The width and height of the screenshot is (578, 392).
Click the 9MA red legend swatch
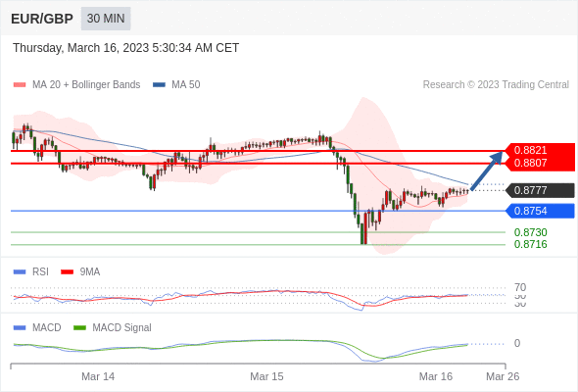(x=67, y=272)
